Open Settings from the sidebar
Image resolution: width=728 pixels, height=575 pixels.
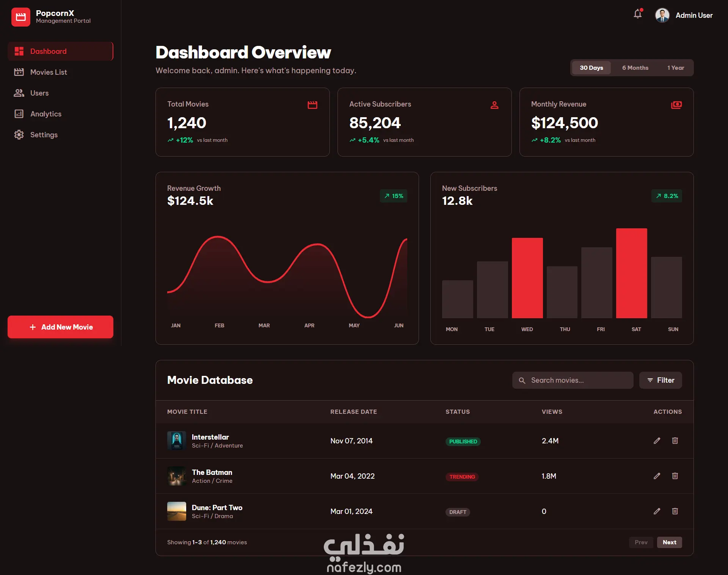click(x=44, y=135)
